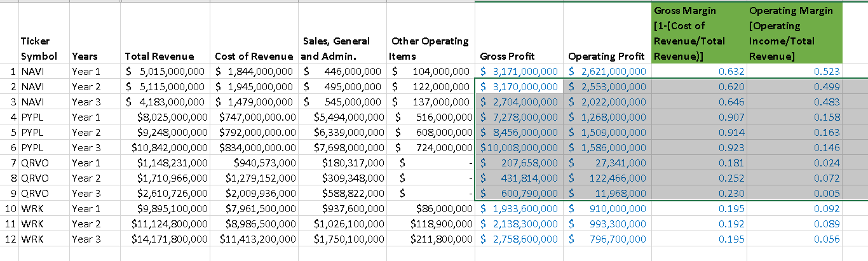Screen dimensions: 868x261
Task: Click Total Revenue cell $ 5,015,000,000
Action: [x=165, y=72]
